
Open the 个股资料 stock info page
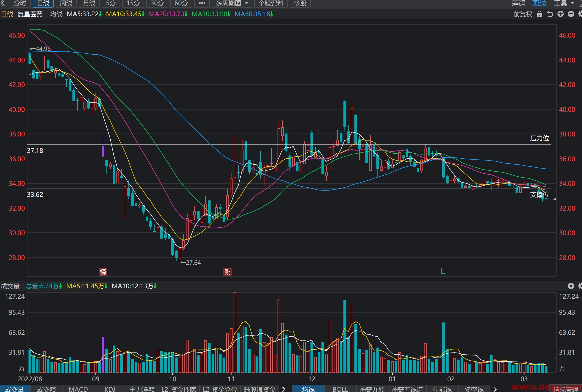pos(271,3)
